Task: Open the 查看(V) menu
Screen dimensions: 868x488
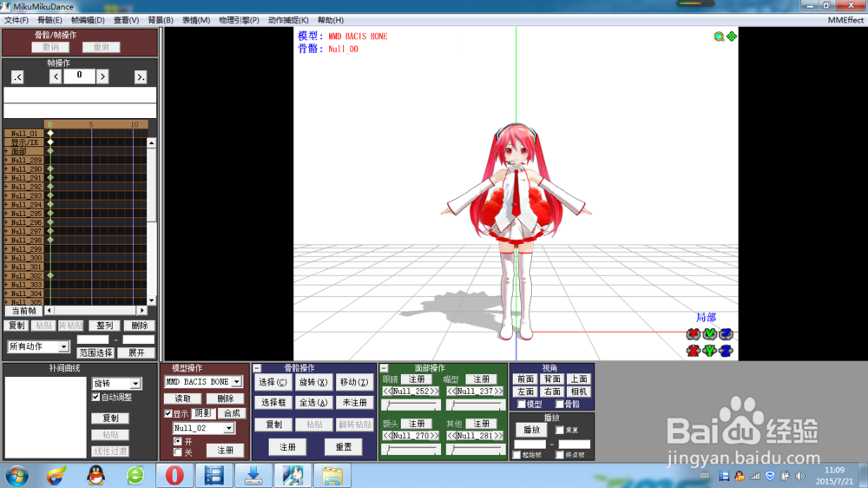Action: [126, 20]
